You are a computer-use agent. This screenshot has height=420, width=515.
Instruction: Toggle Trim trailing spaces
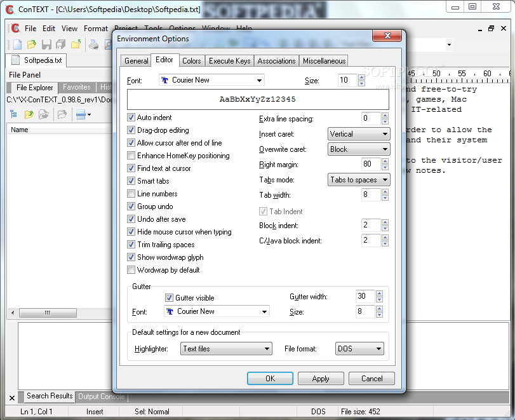(x=131, y=245)
